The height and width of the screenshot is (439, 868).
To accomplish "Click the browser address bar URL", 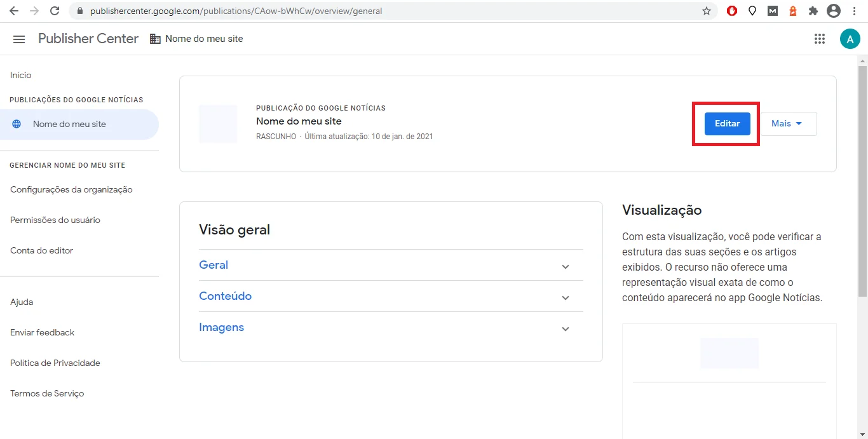I will 236,11.
